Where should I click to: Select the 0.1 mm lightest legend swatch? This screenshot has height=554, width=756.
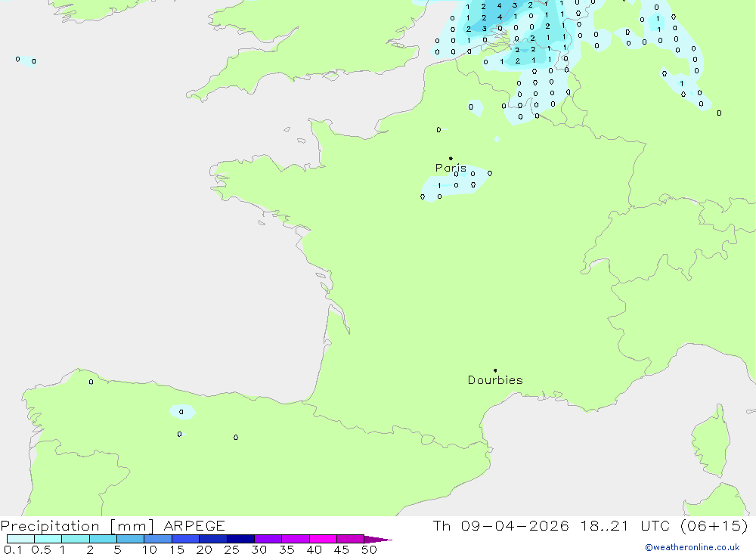coord(20,539)
